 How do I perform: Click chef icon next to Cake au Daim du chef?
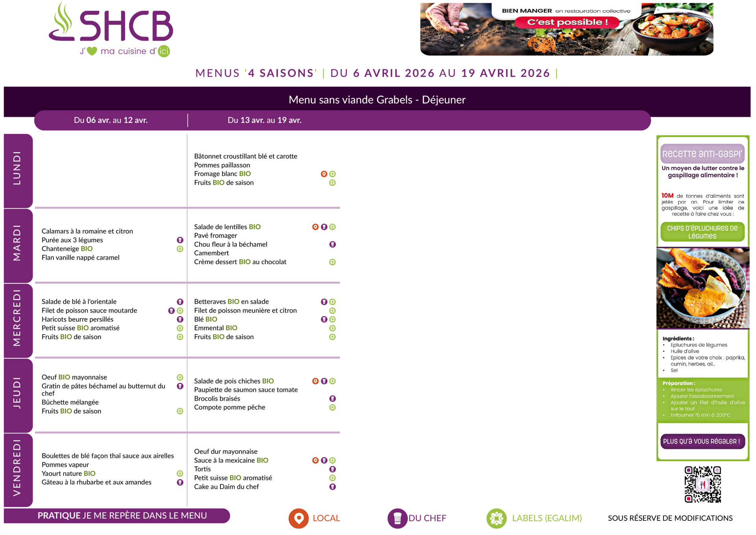click(332, 487)
